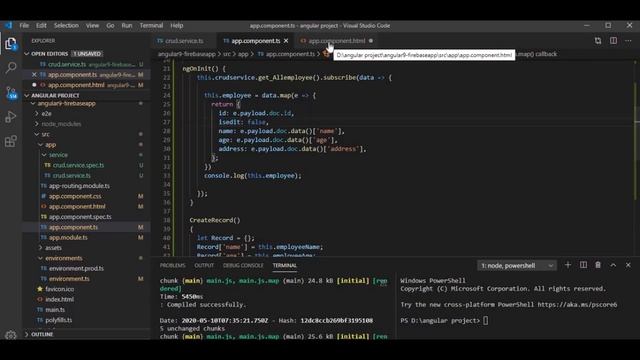Open the Help menu
Viewport: 640px width, 360px height.
pos(177,25)
